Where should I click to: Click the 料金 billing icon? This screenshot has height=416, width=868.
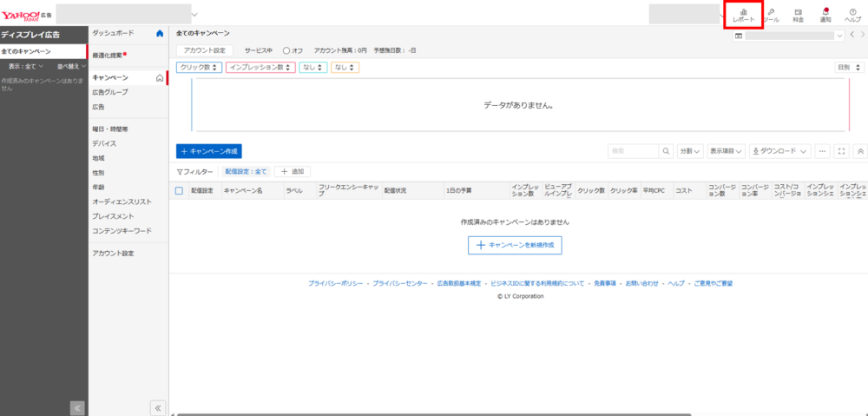pyautogui.click(x=798, y=15)
